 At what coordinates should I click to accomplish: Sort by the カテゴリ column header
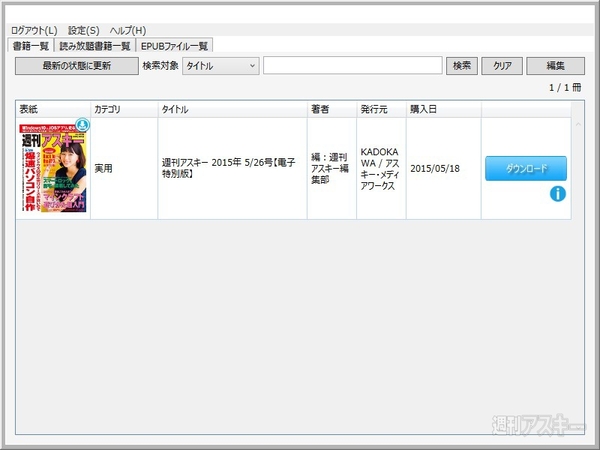pos(124,109)
